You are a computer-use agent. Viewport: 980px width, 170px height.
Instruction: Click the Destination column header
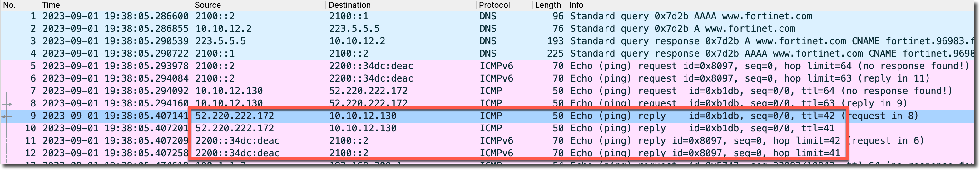click(x=349, y=5)
